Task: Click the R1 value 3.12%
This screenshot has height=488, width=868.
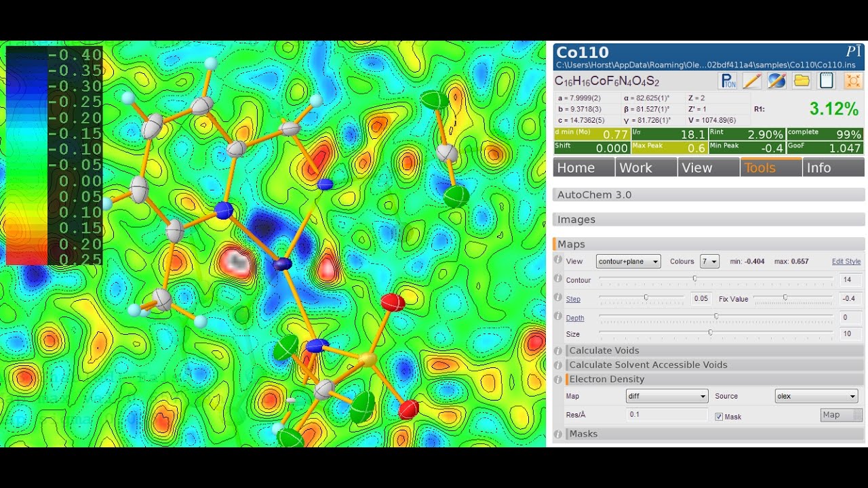Action: (x=833, y=108)
